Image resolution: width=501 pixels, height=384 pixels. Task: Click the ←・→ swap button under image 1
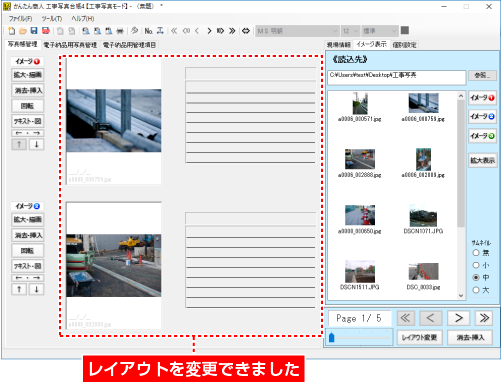[28, 133]
